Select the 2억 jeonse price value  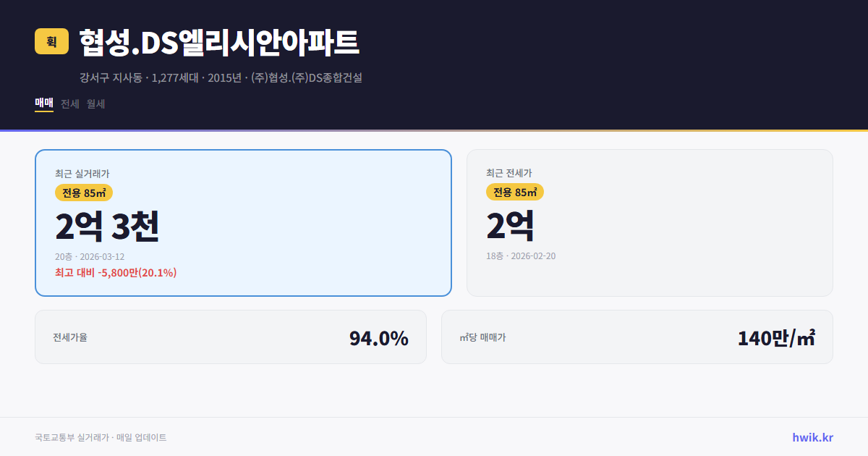tap(511, 226)
